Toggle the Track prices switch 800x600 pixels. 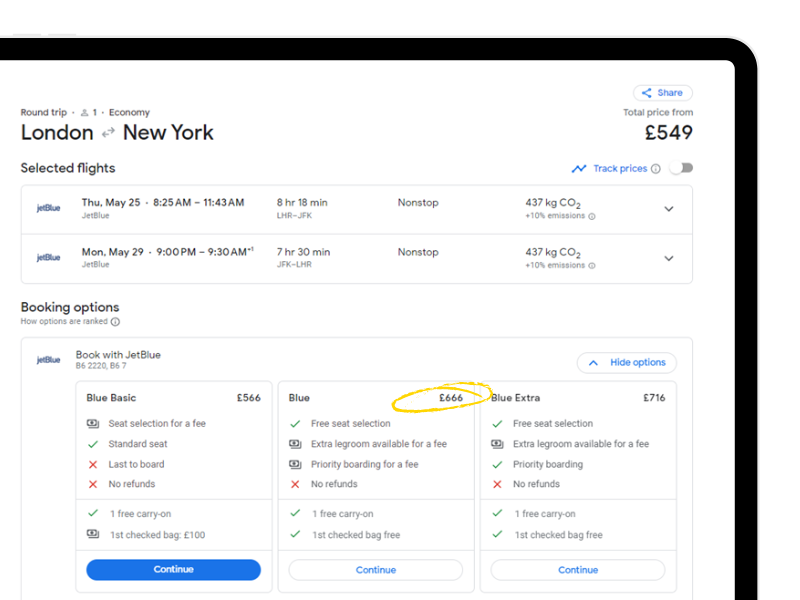(681, 168)
